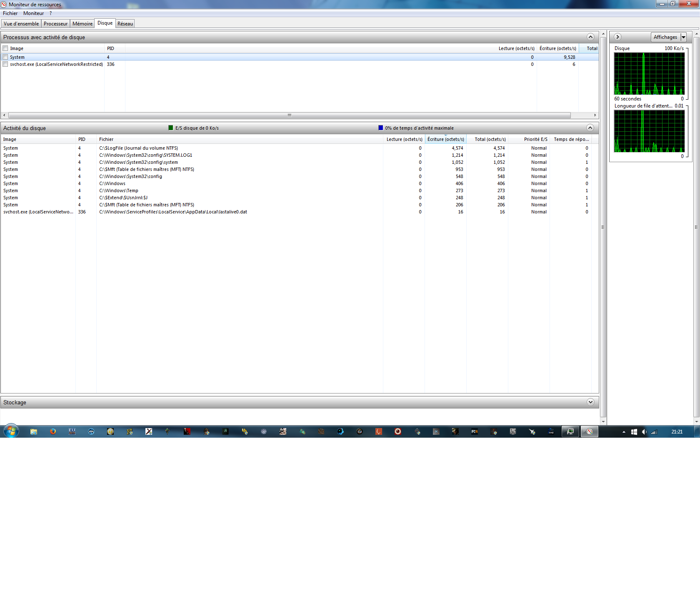Show hidden tray icons arrow
The height and width of the screenshot is (589, 700).
coord(624,432)
